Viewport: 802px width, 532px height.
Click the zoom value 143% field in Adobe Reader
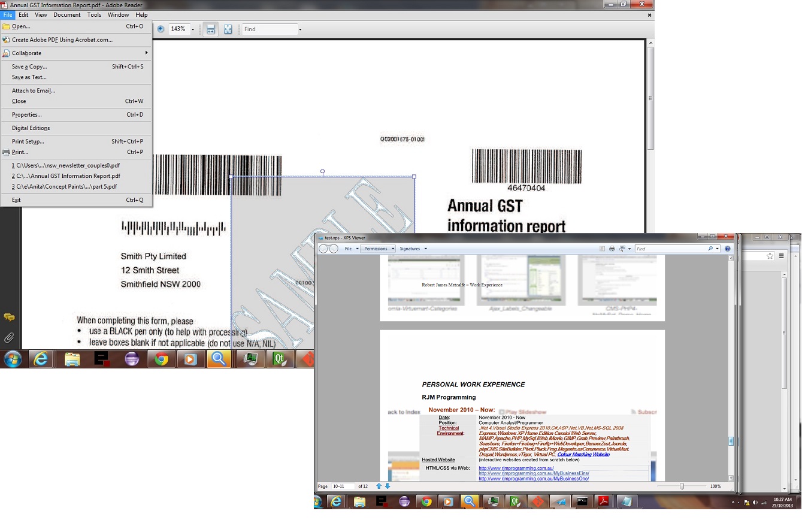178,29
